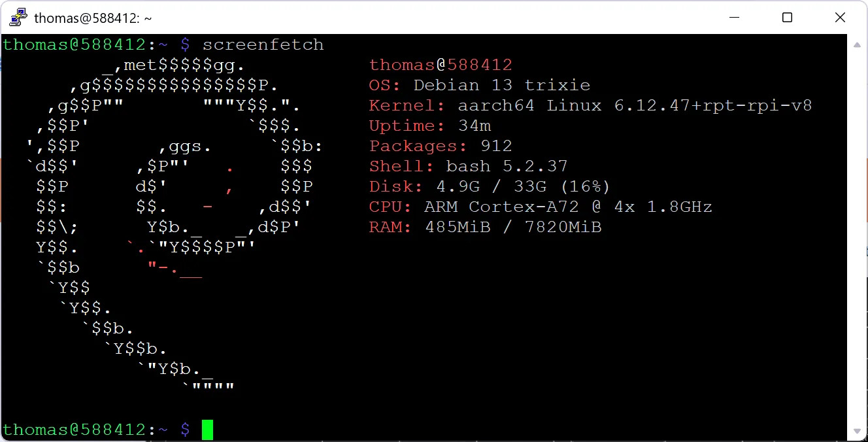This screenshot has height=442, width=868.
Task: Click the RAM usage value
Action: [513, 227]
